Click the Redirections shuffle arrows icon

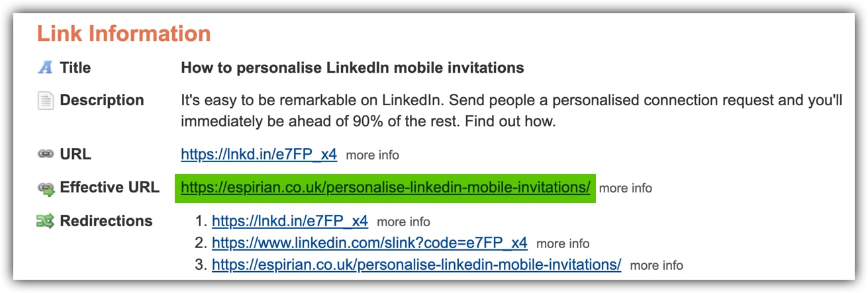pyautogui.click(x=44, y=222)
